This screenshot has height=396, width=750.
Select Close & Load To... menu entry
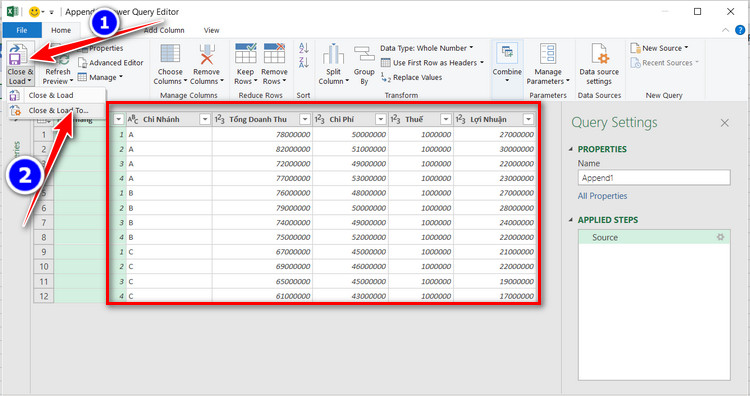tap(58, 110)
